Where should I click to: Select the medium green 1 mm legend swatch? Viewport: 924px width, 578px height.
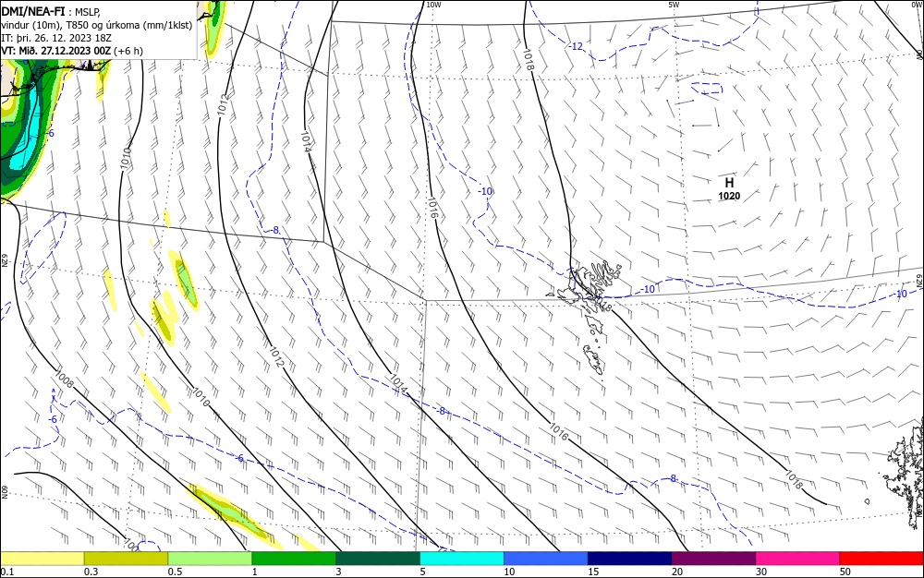coord(294,559)
